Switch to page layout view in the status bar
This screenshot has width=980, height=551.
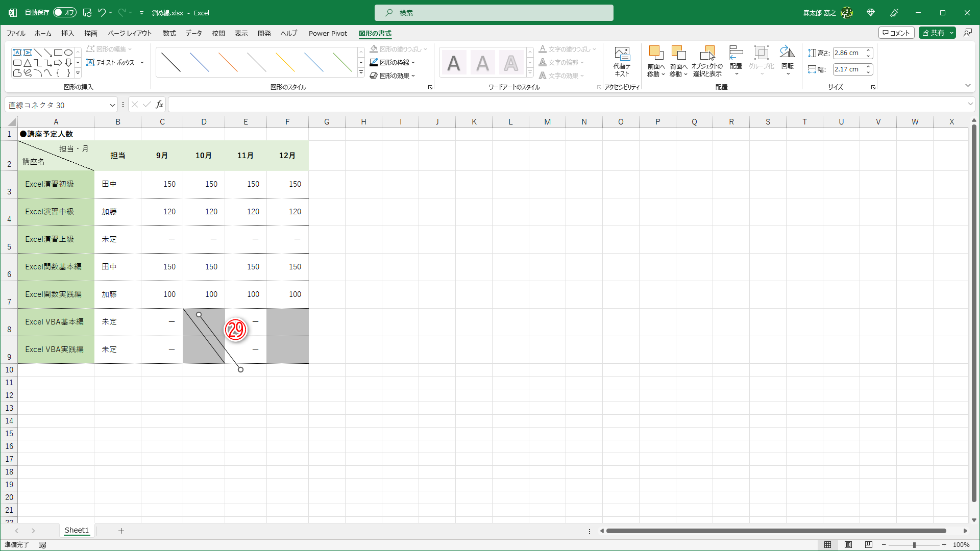pyautogui.click(x=848, y=545)
